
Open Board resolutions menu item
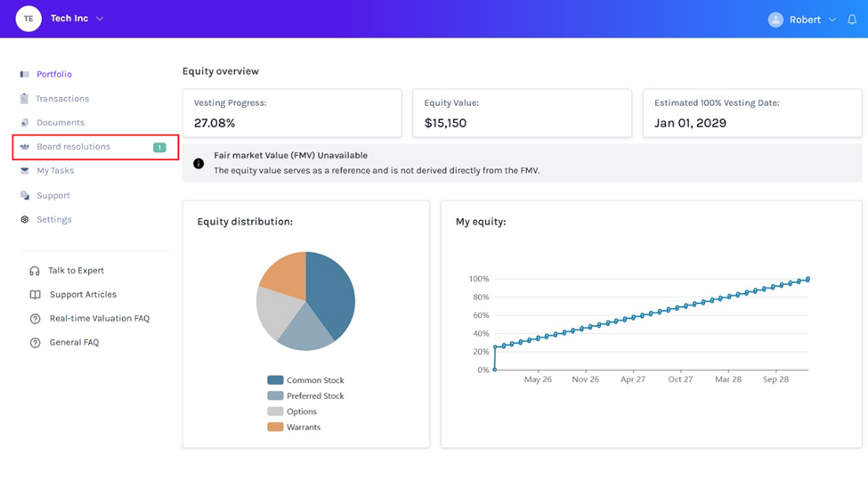click(73, 147)
